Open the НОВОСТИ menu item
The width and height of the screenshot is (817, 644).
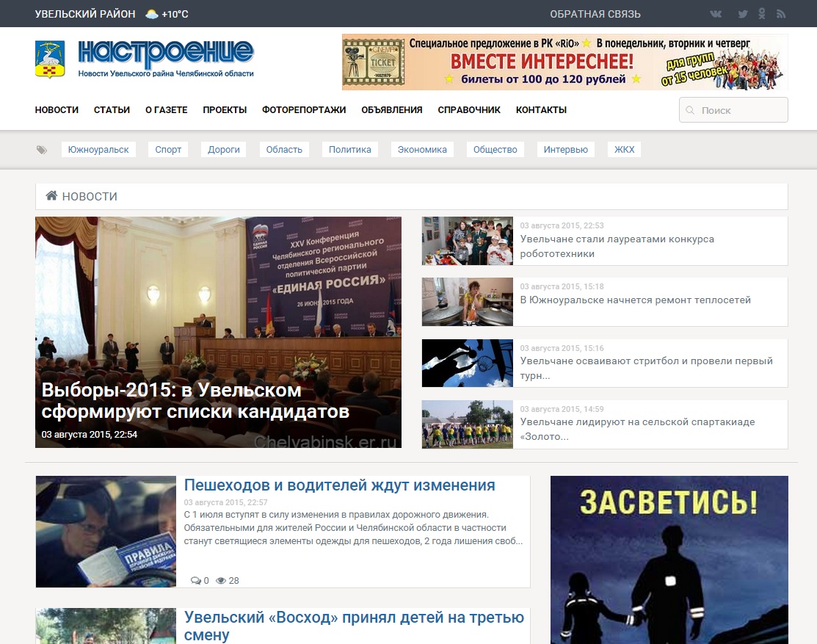point(57,110)
